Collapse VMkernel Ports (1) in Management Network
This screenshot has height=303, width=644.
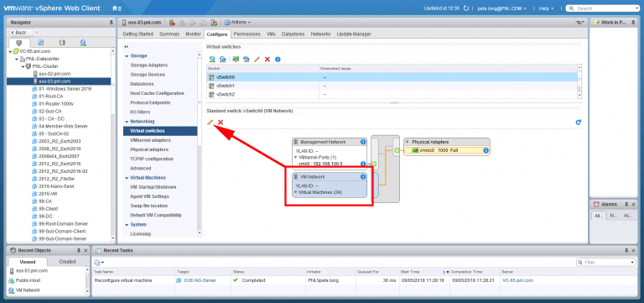pyautogui.click(x=296, y=157)
